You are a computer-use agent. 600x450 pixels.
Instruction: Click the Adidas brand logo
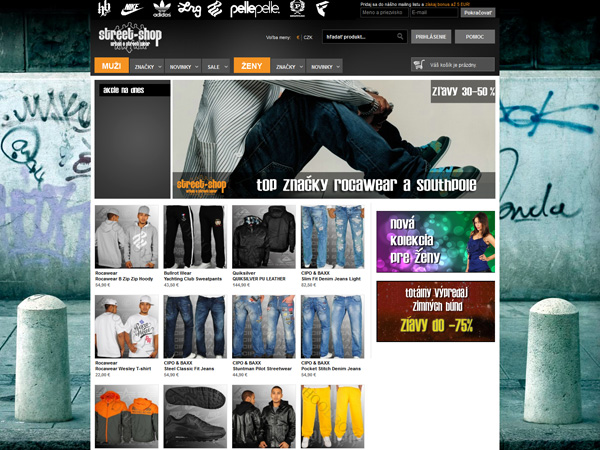click(x=161, y=9)
